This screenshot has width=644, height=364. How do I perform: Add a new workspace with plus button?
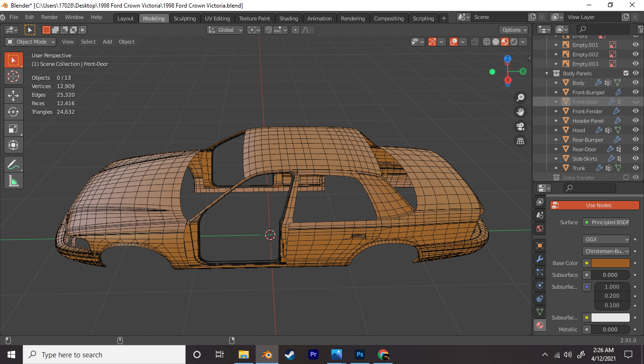tap(444, 18)
